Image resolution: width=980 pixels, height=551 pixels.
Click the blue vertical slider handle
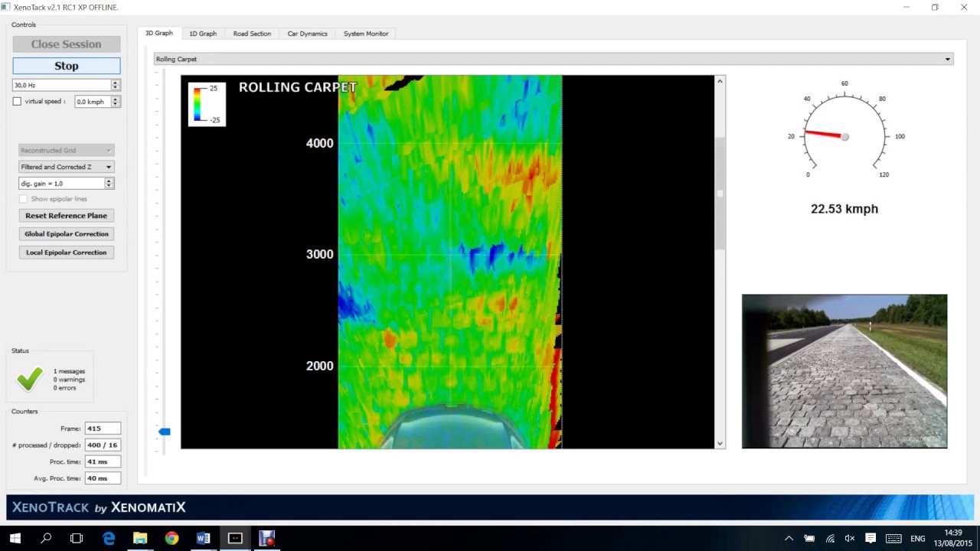pyautogui.click(x=164, y=432)
